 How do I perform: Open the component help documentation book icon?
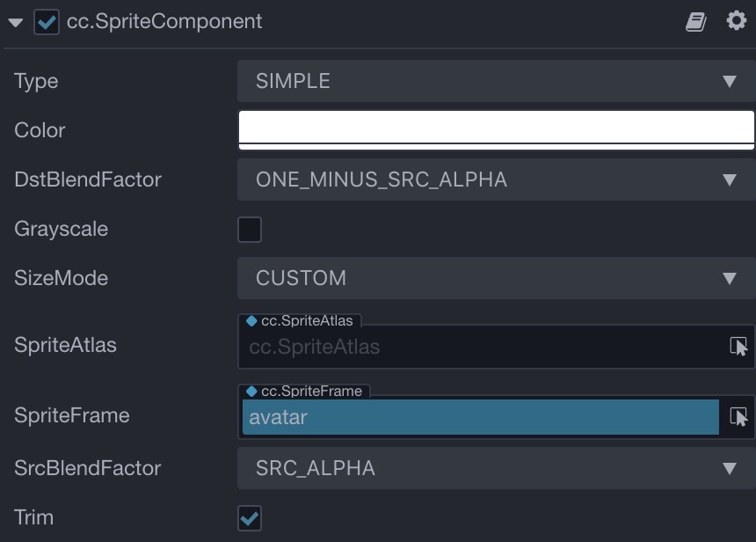[x=696, y=22]
